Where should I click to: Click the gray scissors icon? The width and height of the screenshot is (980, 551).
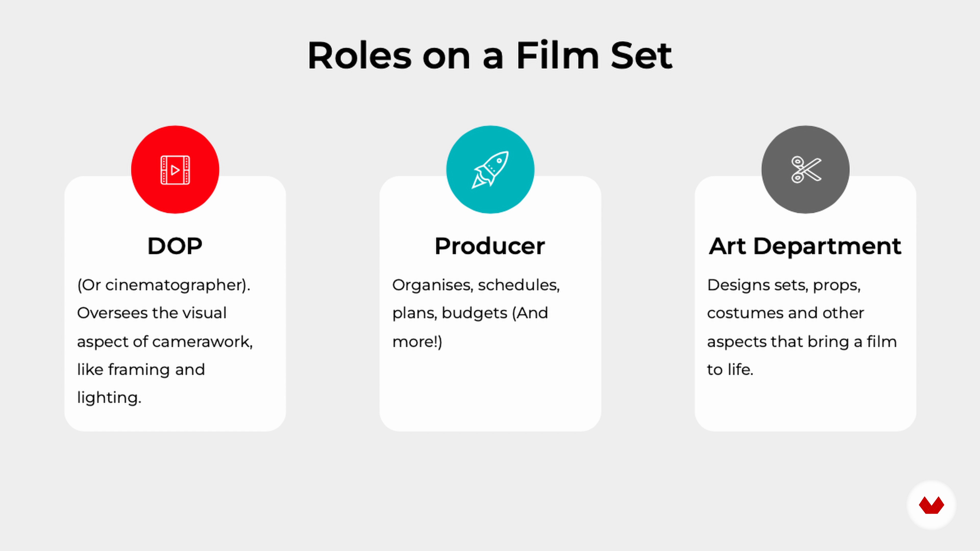coord(805,170)
